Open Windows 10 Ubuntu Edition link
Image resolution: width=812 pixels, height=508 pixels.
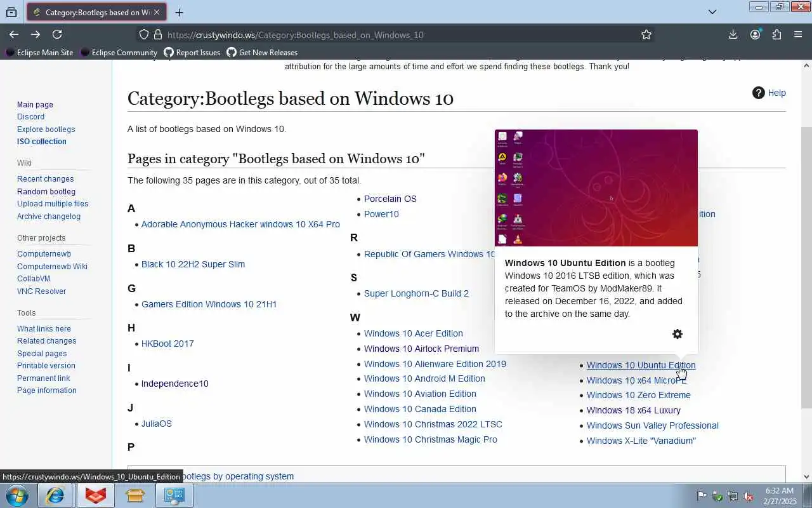pos(641,365)
